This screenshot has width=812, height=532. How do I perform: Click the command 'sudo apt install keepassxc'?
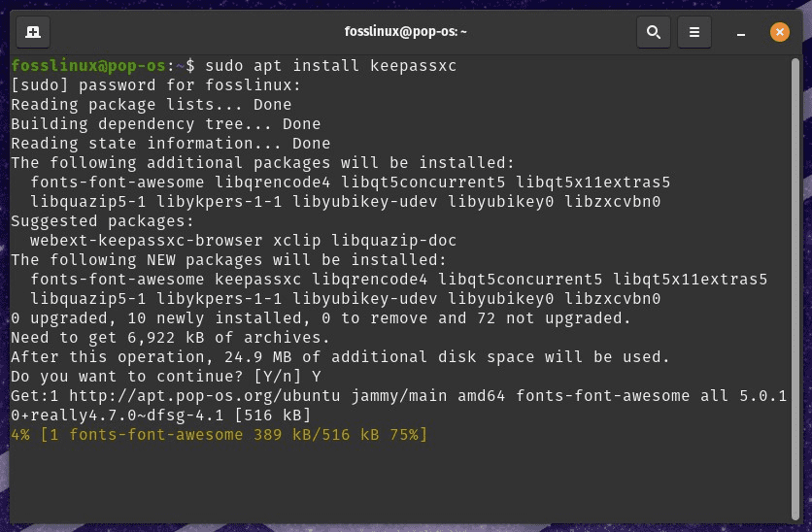[x=330, y=66]
